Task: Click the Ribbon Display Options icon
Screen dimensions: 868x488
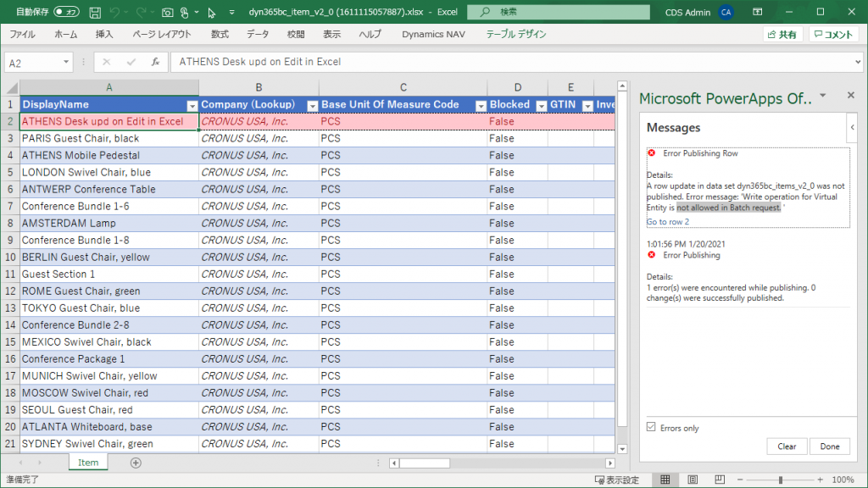Action: tap(757, 12)
